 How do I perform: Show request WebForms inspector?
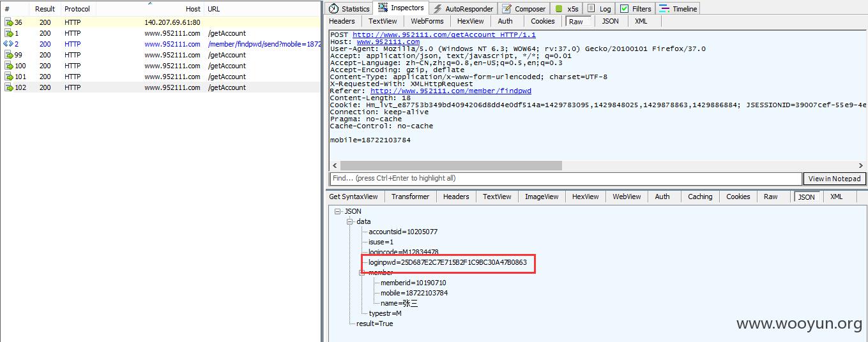[427, 21]
